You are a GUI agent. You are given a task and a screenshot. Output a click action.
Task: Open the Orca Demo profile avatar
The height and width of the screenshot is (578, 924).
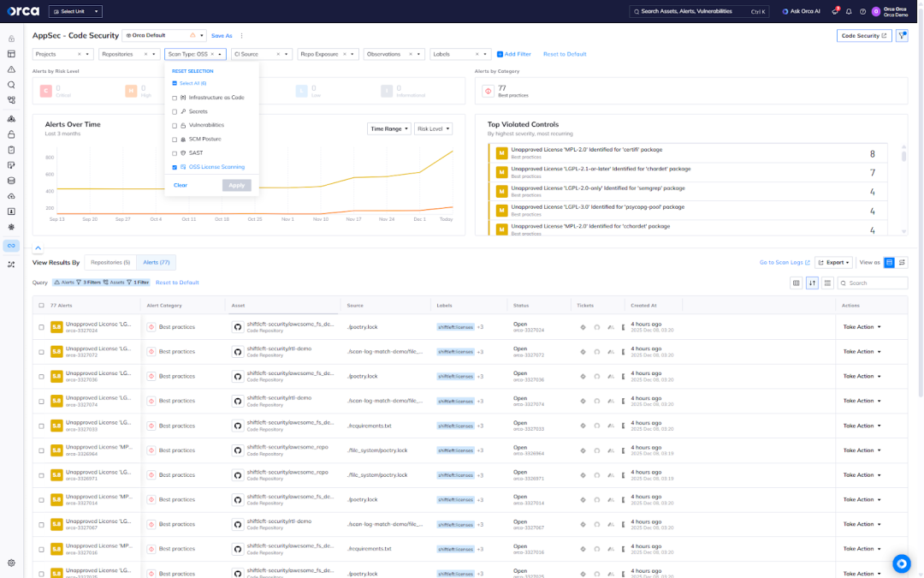point(876,12)
